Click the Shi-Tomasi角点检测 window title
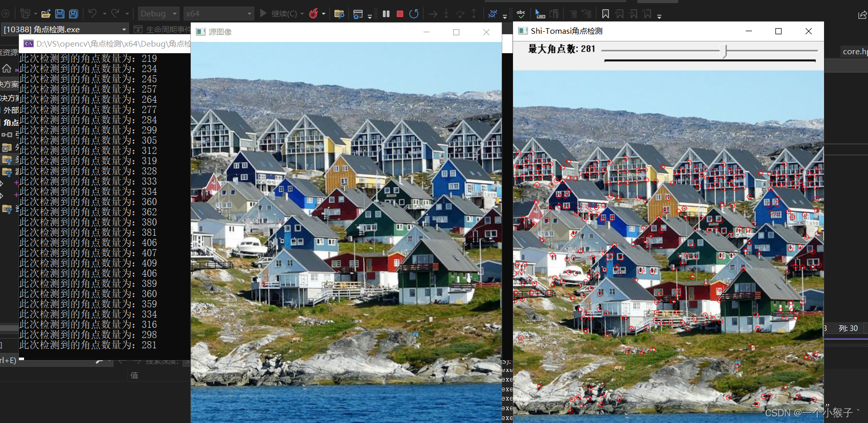Image resolution: width=868 pixels, height=423 pixels. coord(567,31)
